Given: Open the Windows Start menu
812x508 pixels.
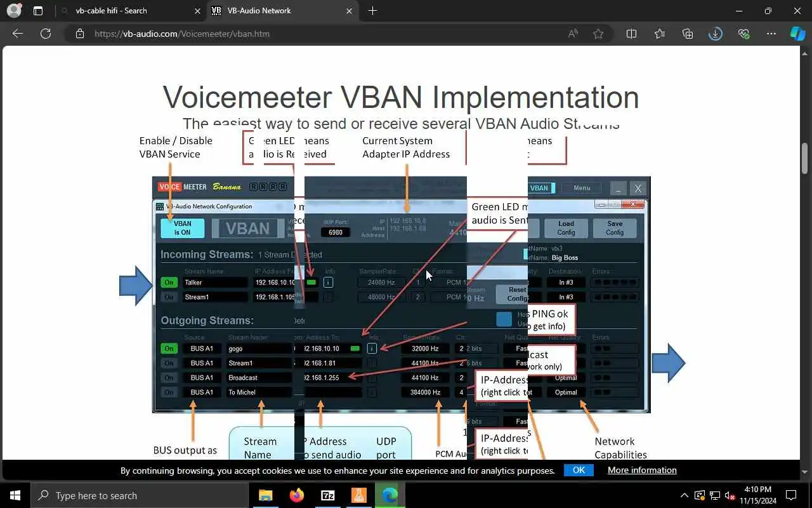Looking at the screenshot, I should (x=15, y=495).
